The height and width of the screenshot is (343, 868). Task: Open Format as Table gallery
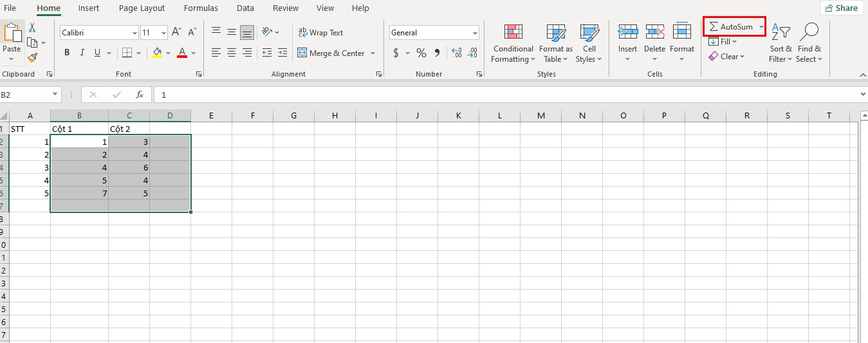(x=556, y=43)
